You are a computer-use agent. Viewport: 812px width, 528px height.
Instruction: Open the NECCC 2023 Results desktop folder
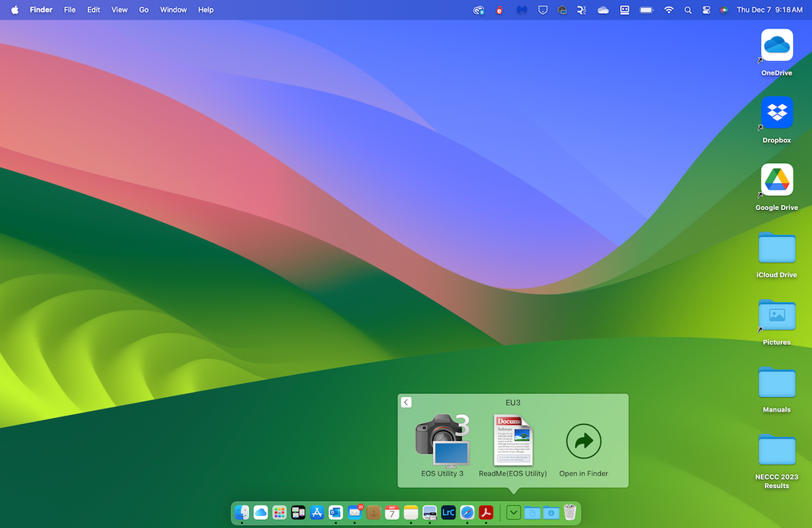(x=776, y=451)
